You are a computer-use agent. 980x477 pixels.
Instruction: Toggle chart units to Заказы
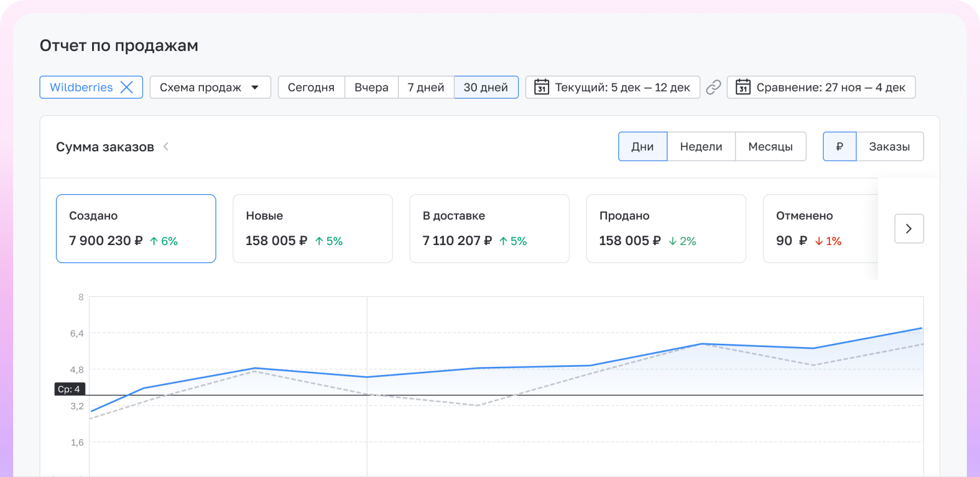click(889, 146)
